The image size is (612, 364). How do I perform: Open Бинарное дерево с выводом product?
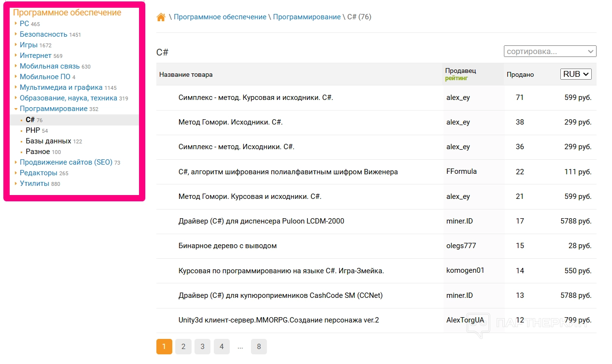click(x=227, y=246)
